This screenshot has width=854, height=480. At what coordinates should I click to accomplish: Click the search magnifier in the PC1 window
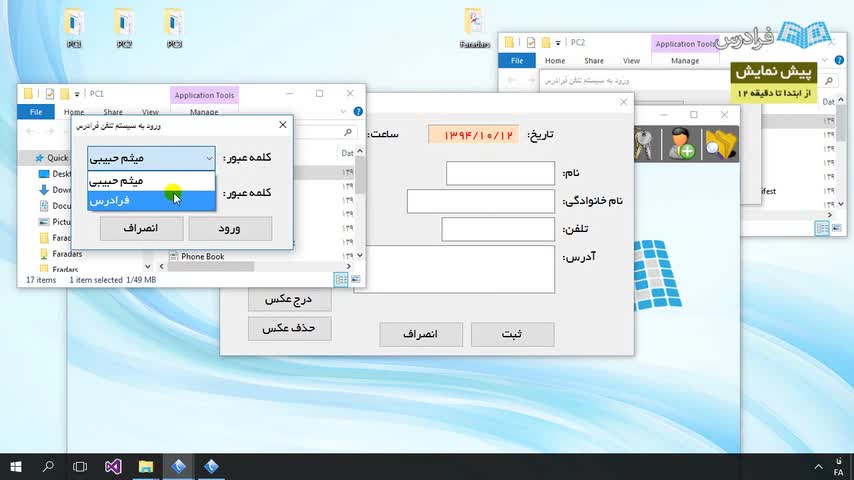[347, 132]
